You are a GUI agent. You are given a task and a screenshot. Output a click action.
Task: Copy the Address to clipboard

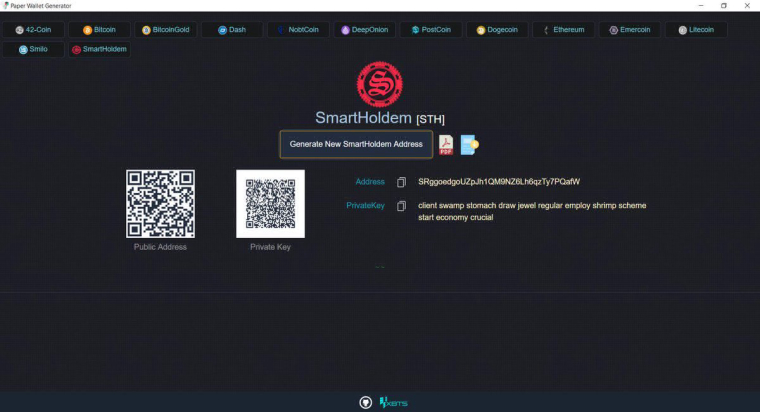point(401,182)
